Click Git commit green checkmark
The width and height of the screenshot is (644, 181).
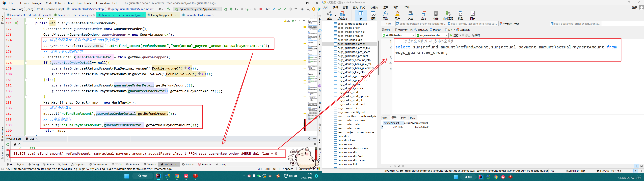coord(280,9)
